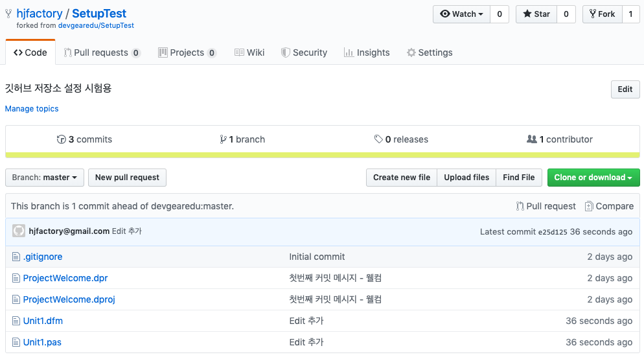The height and width of the screenshot is (359, 644).
Task: Click Find File button
Action: tap(519, 178)
